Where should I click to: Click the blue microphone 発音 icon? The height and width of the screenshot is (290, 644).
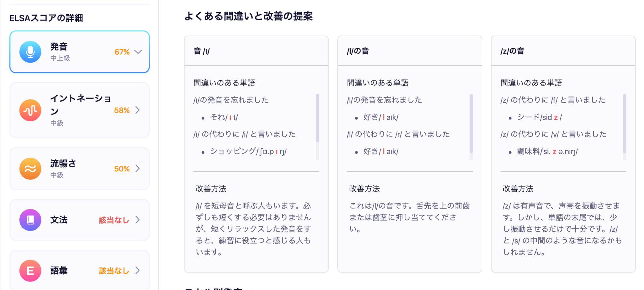click(x=30, y=52)
